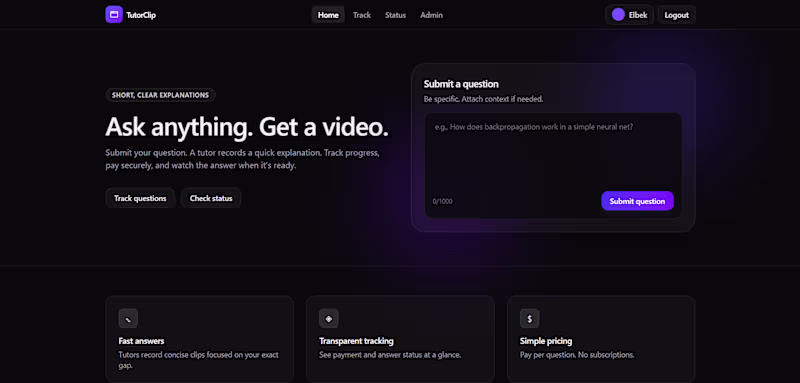Click the 'Short, clear explanations' badge
This screenshot has width=800, height=383.
(x=160, y=95)
